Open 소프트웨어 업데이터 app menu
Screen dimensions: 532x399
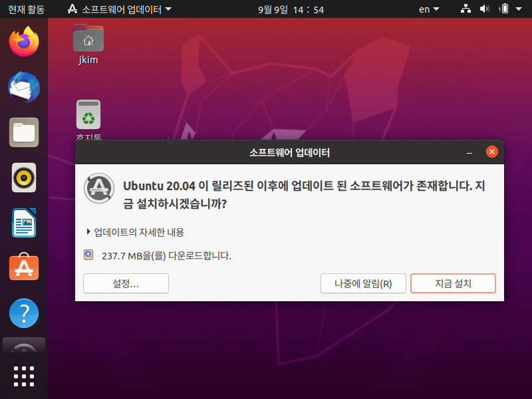tap(120, 9)
